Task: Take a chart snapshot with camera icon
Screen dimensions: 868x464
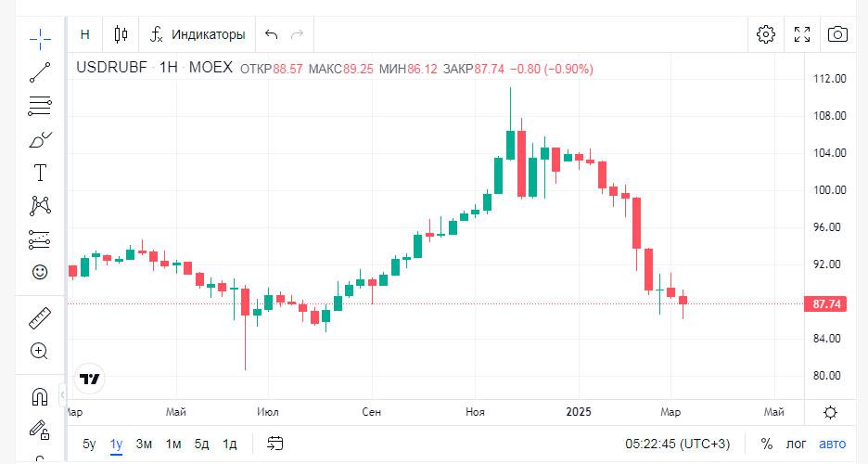Action: point(837,34)
